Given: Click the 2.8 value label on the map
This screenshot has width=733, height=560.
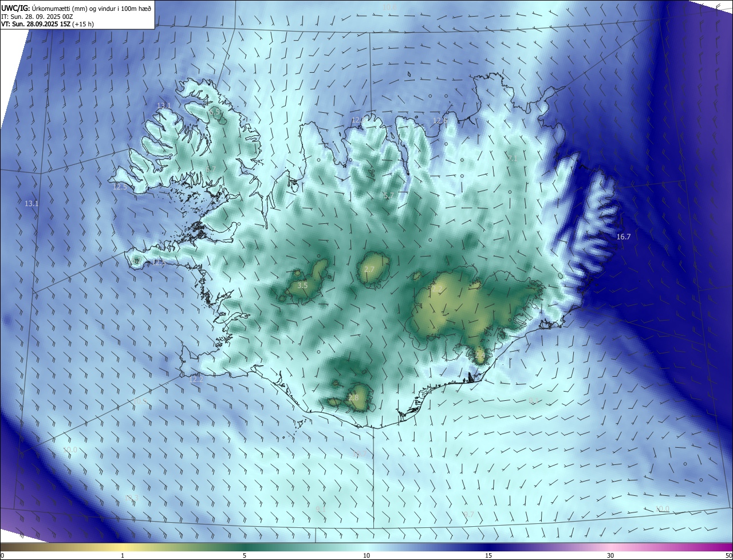Looking at the screenshot, I should [353, 397].
